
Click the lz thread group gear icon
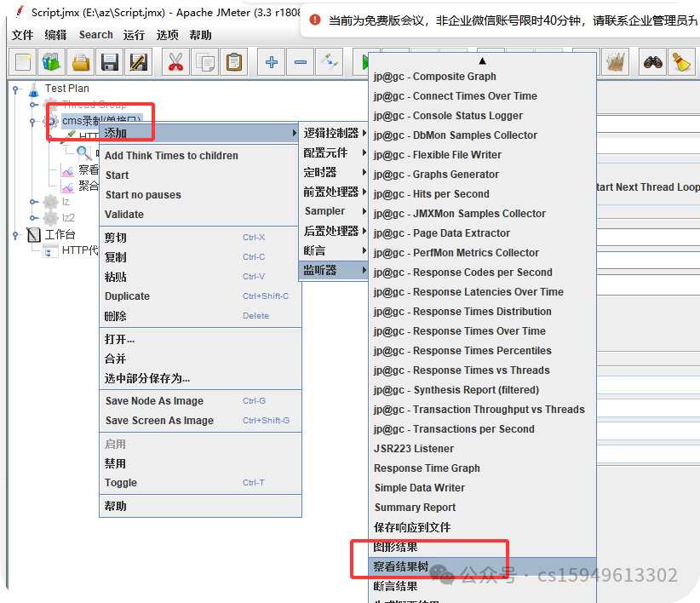pos(50,202)
